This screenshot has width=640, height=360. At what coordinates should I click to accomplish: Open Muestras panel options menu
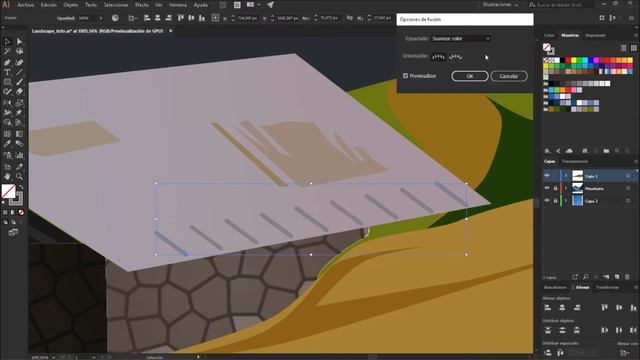636,36
